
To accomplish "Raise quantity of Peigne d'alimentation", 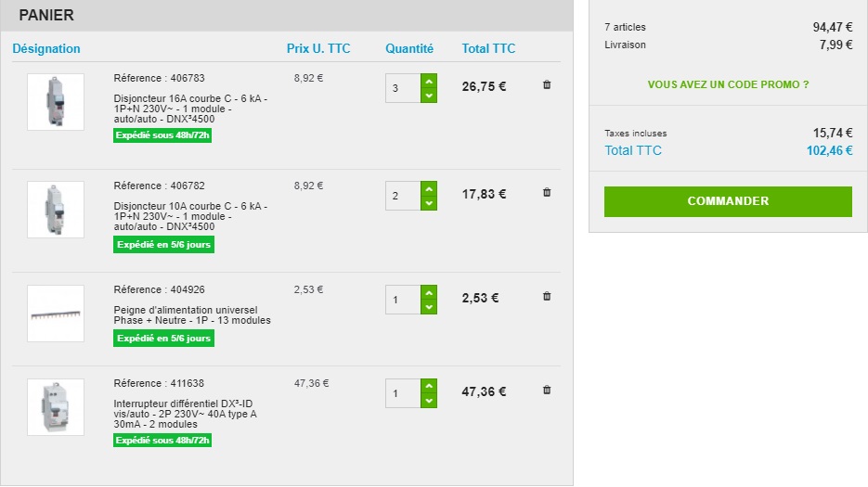I will [428, 292].
